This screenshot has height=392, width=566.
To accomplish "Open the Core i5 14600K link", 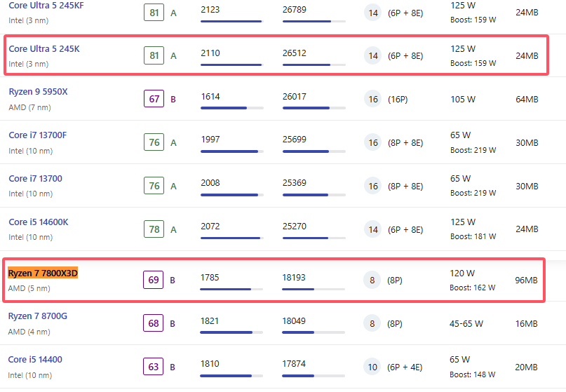I will click(38, 222).
